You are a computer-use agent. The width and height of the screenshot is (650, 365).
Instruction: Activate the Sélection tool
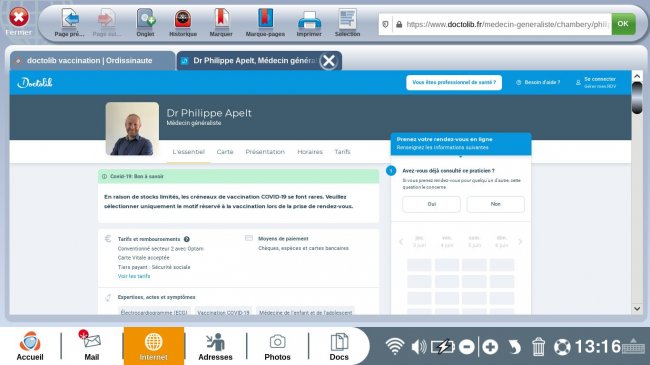click(347, 19)
